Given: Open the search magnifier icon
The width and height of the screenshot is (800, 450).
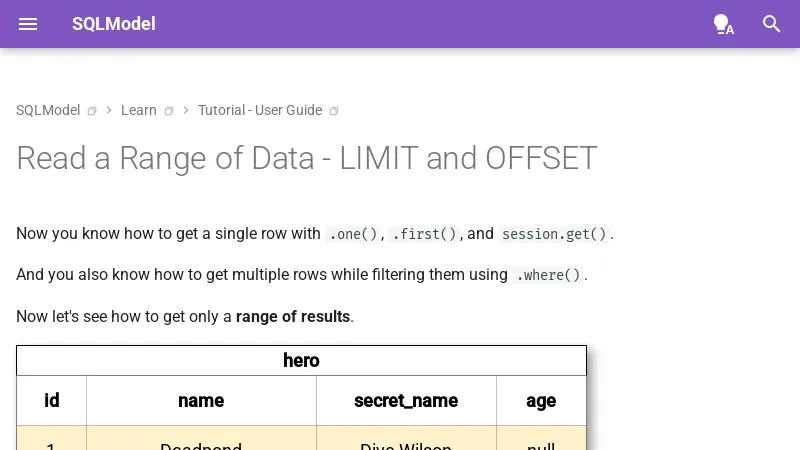Looking at the screenshot, I should coord(771,24).
